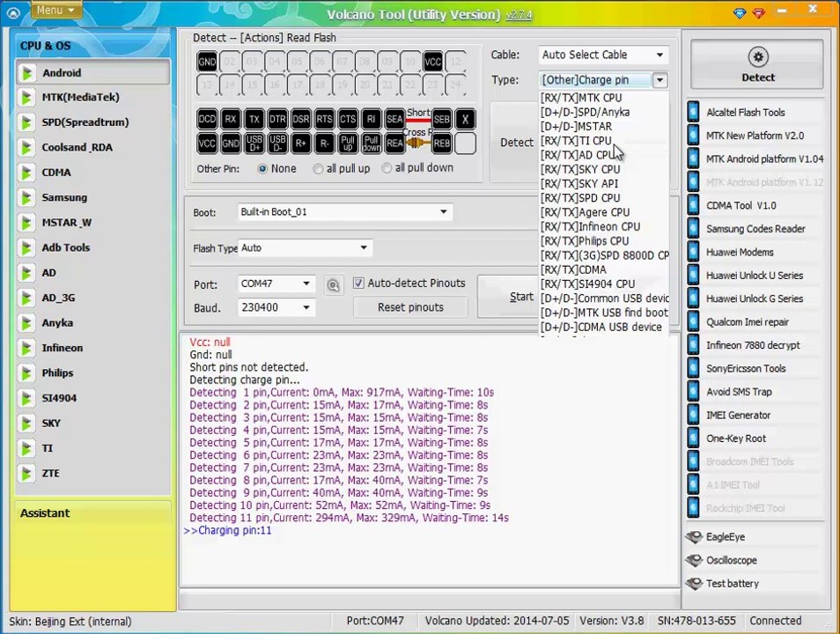Click phone icon beside Qualcom Imei repair
Screen dimensions: 840x634
(x=693, y=322)
